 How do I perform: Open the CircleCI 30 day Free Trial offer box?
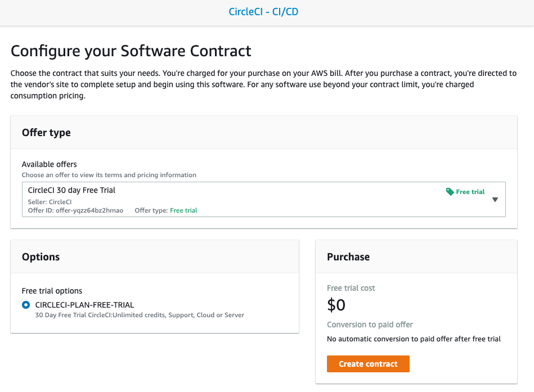[263, 200]
